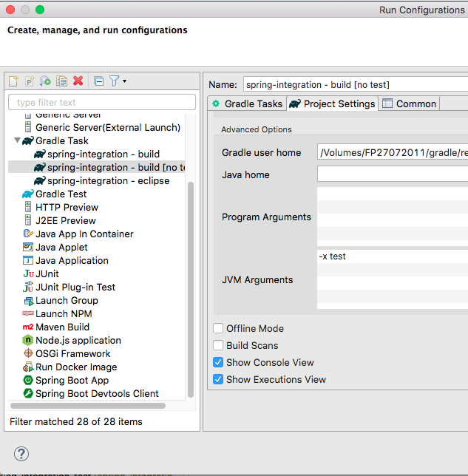Switch to the Common tab

409,103
